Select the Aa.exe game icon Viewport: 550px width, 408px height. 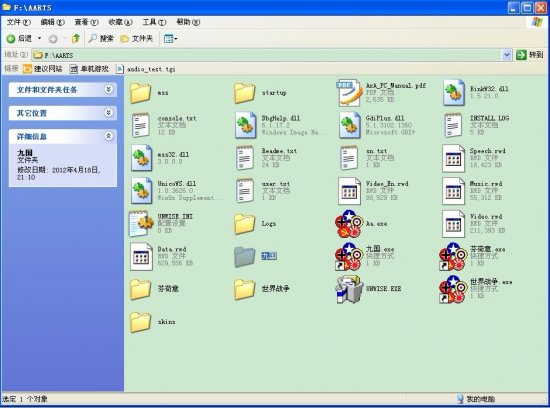click(348, 223)
